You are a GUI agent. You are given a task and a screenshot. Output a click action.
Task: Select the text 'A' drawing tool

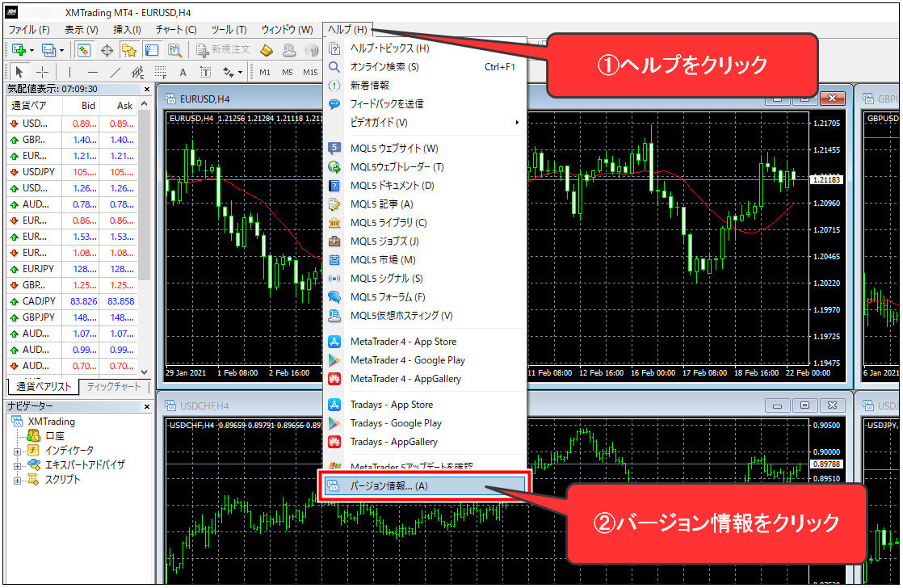point(183,72)
